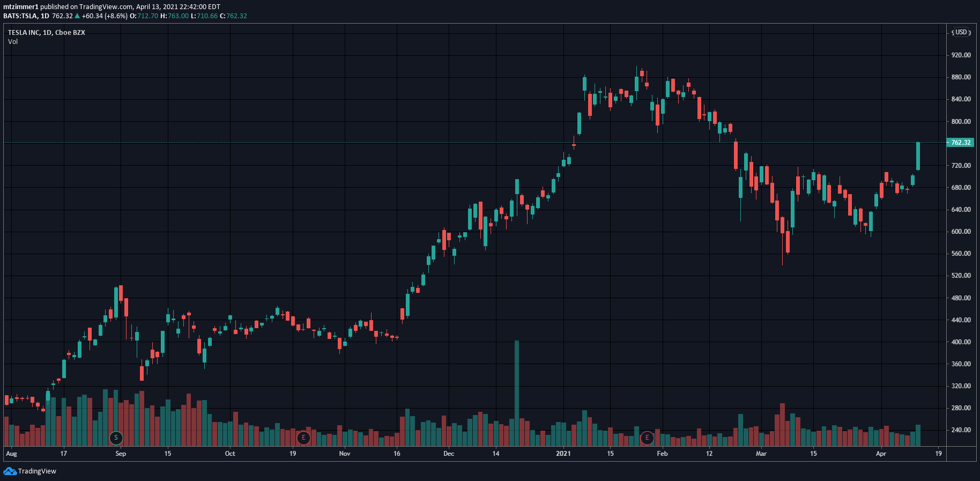Click the TradingView.com text in header
980x481 pixels.
[106, 7]
